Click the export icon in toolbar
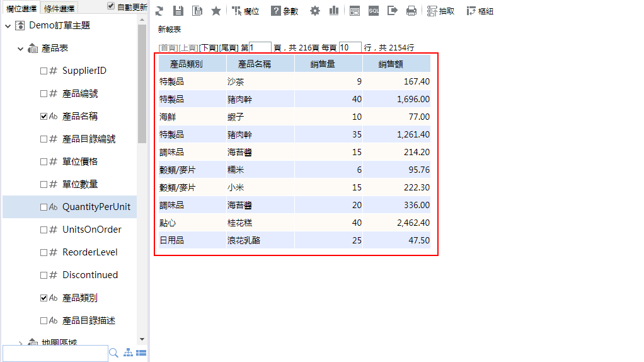 [x=393, y=11]
